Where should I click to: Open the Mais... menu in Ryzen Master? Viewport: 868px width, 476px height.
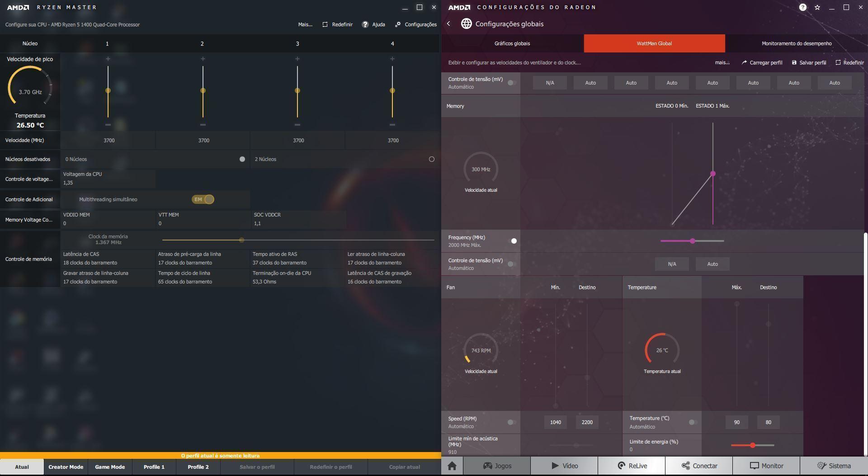[x=305, y=24]
